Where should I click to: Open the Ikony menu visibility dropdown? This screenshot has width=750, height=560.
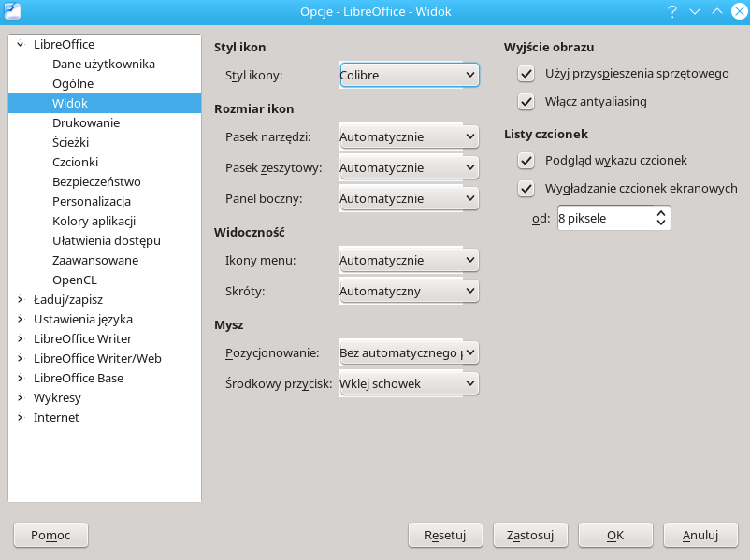point(409,260)
